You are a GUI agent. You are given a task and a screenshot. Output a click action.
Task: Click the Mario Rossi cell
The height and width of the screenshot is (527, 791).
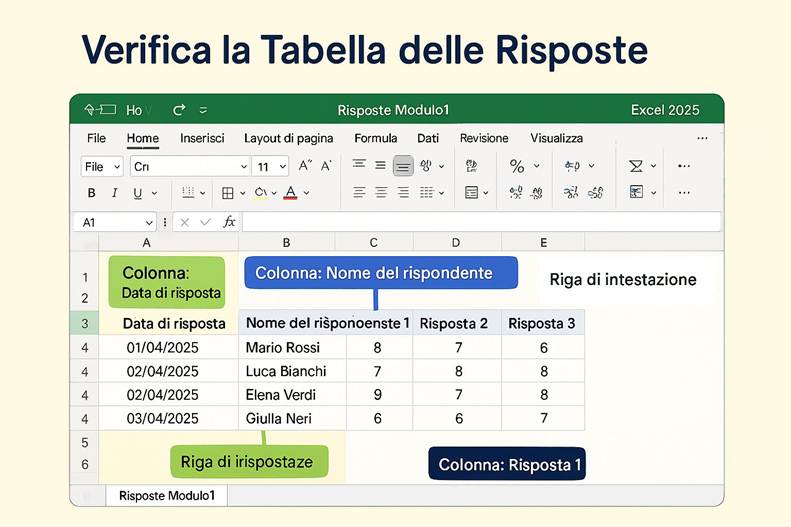tap(292, 347)
